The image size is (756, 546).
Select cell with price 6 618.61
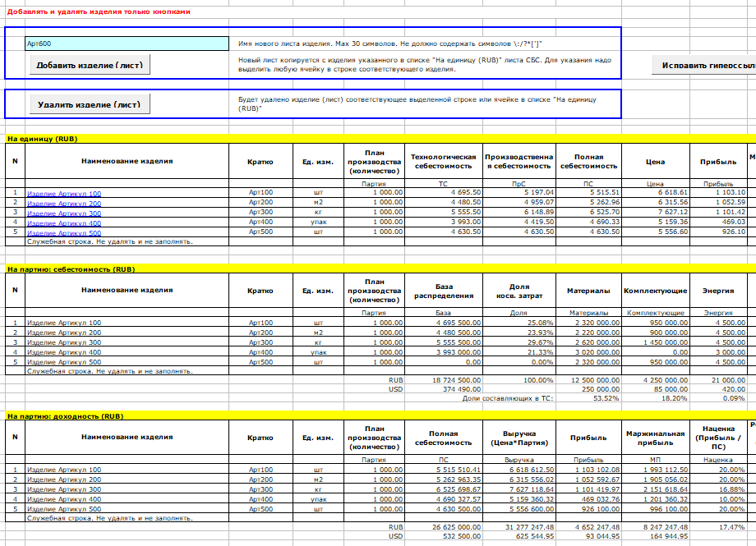coord(655,192)
